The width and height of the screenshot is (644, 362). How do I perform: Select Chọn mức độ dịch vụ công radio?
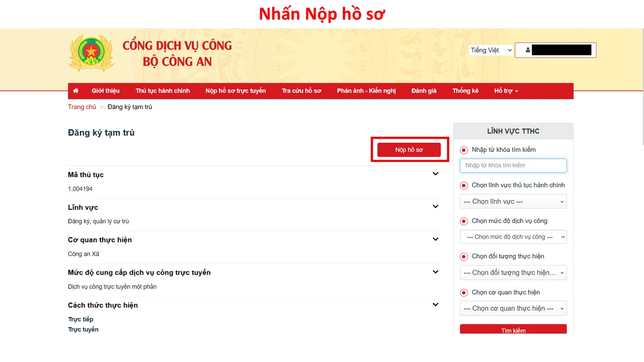[464, 221]
